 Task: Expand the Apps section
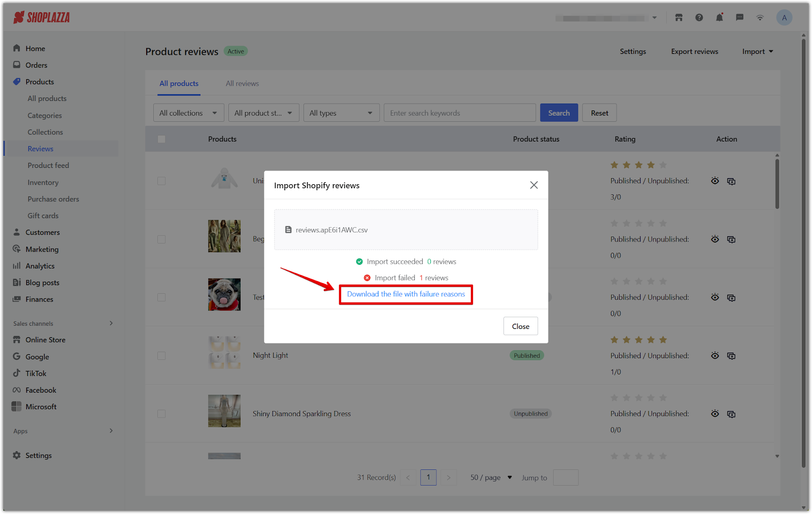[x=111, y=431]
